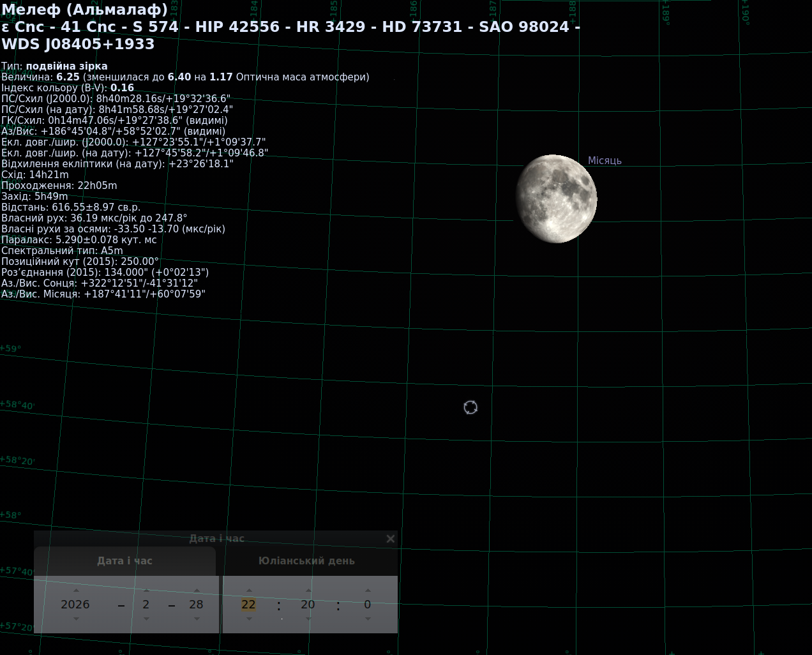The width and height of the screenshot is (812, 655).
Task: Click the highlighted hour field 22
Action: [249, 605]
